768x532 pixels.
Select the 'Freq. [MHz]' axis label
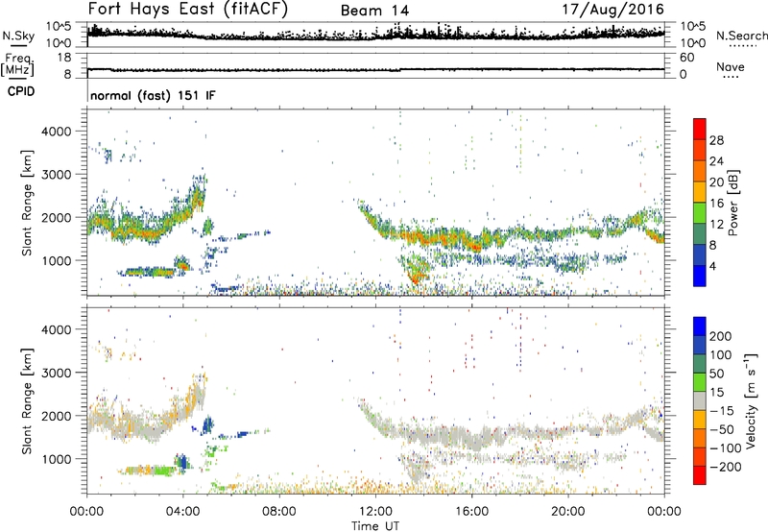pyautogui.click(x=17, y=64)
